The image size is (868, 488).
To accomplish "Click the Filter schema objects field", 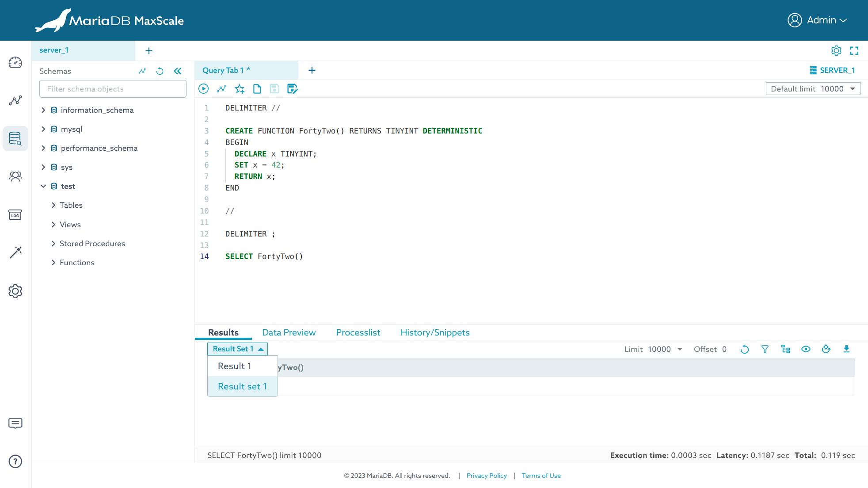I will (113, 89).
